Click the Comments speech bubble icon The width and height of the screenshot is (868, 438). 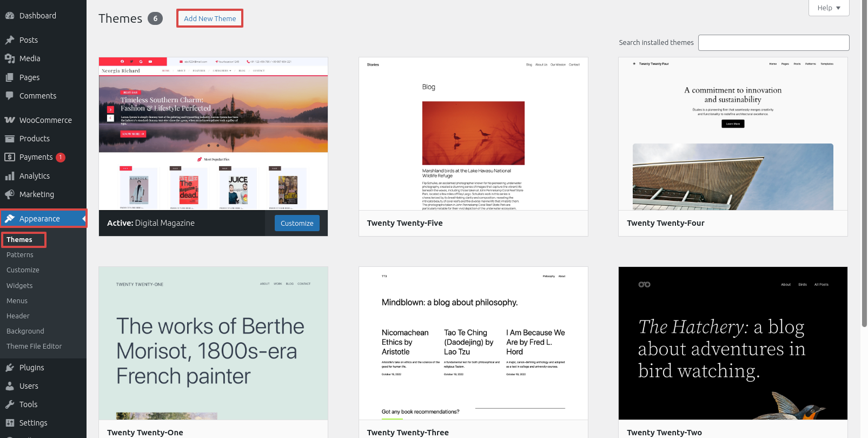9,96
